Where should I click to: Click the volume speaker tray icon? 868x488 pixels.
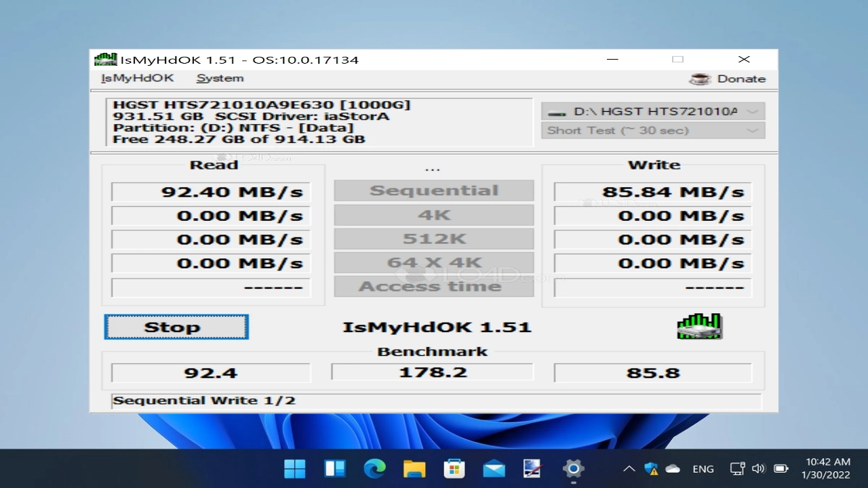click(x=759, y=468)
